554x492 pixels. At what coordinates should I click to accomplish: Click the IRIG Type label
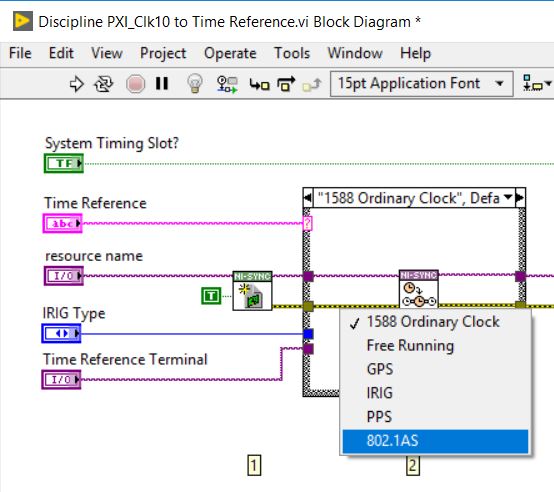[x=74, y=314]
